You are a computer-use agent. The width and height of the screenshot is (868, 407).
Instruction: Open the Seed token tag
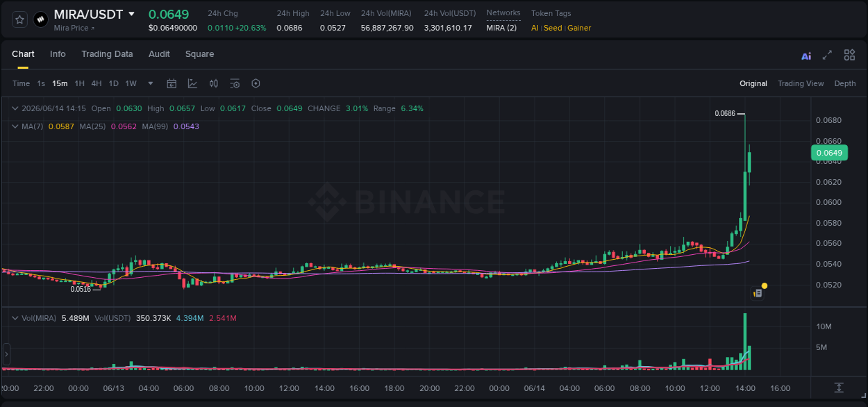coord(553,28)
